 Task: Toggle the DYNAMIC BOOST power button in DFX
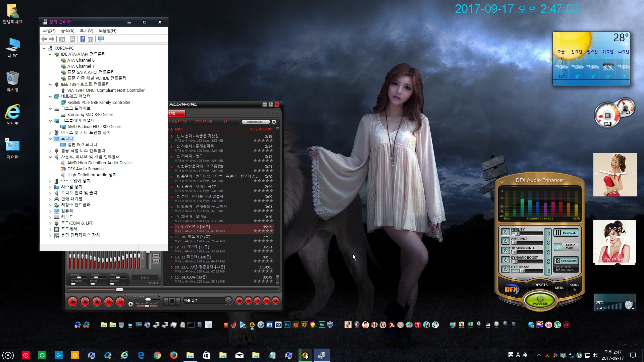point(505,260)
